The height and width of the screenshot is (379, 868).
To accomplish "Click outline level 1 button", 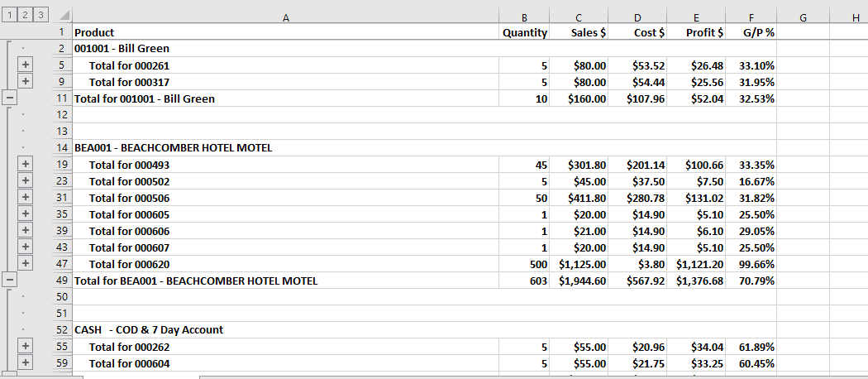I will coord(9,15).
